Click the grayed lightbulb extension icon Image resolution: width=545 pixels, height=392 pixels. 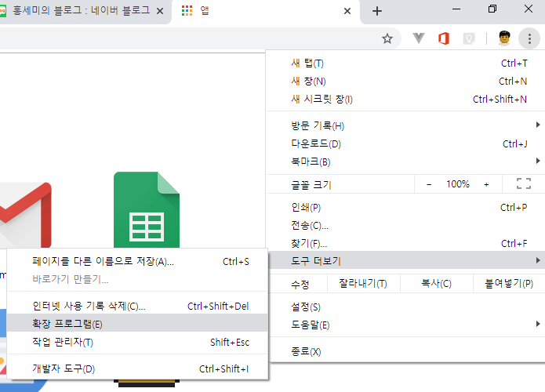tap(469, 38)
